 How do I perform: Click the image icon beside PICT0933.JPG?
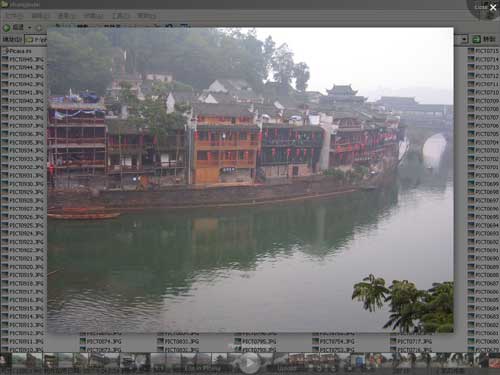[x=5, y=159]
